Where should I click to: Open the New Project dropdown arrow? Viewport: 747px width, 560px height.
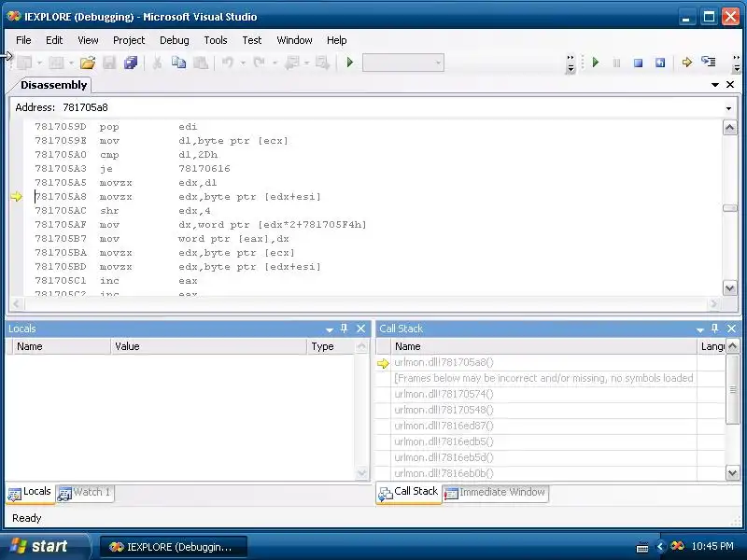[39, 63]
